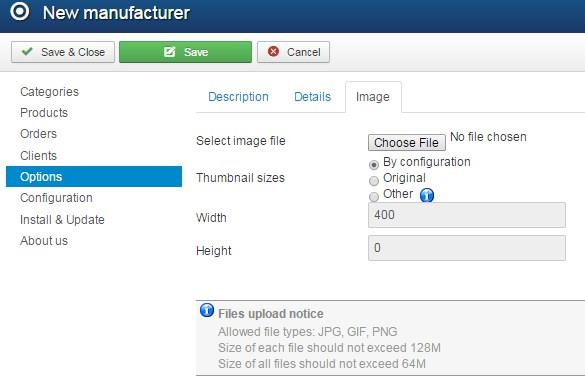This screenshot has height=380, width=585.
Task: Open Install & Update menu entry
Action: [62, 220]
